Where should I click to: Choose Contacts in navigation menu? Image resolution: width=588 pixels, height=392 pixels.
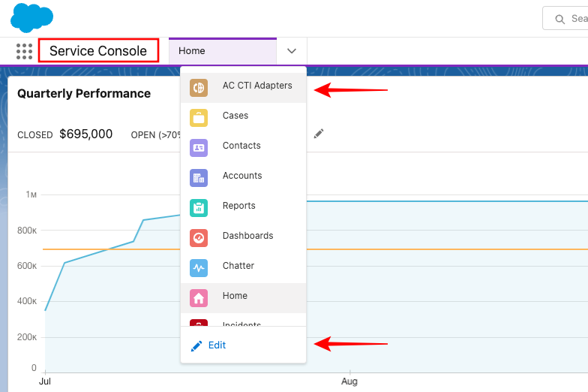pos(243,148)
